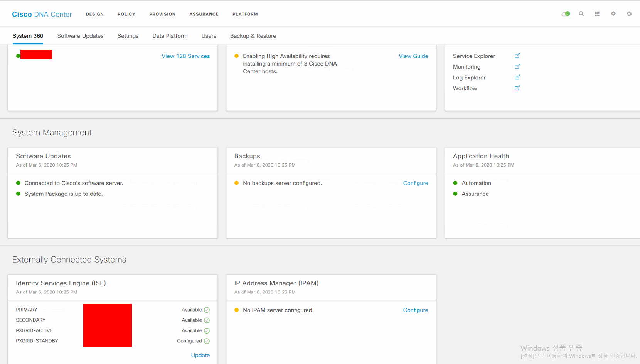
Task: Click Configure in the IPAM card
Action: [x=416, y=310]
